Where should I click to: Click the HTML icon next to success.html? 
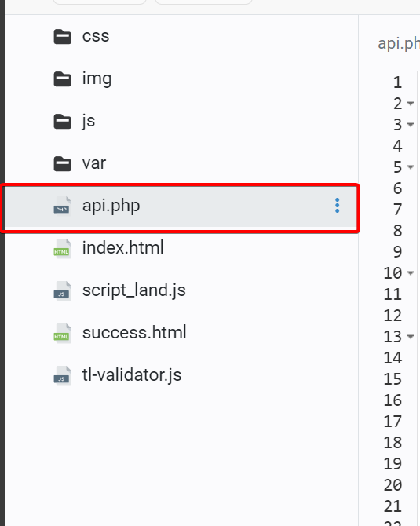pos(62,333)
